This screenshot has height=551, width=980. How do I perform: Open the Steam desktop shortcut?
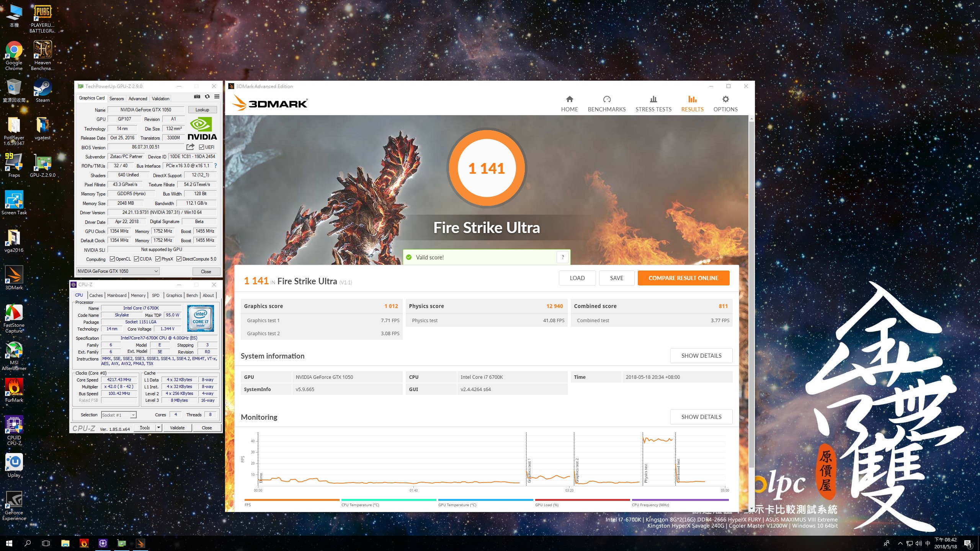click(42, 91)
